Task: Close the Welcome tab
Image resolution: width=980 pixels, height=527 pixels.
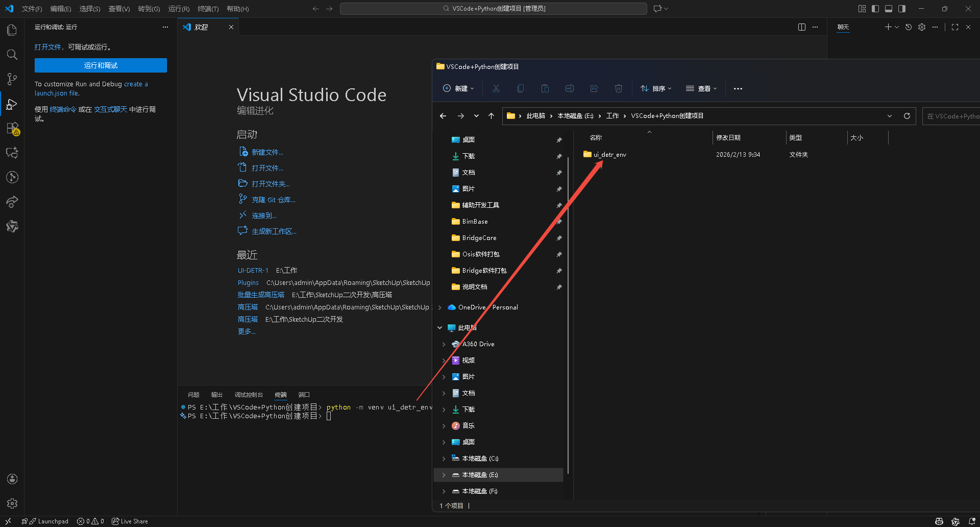Action: 231,27
